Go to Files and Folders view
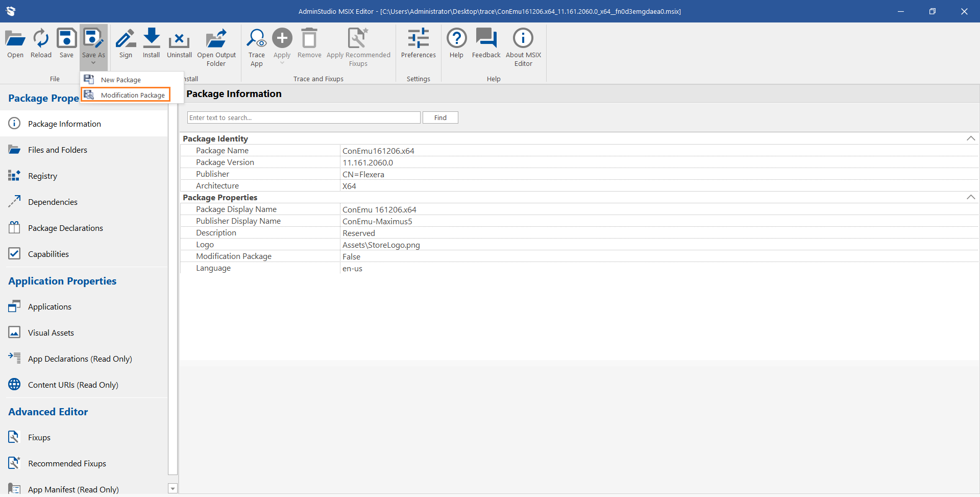Image resolution: width=980 pixels, height=497 pixels. click(58, 150)
